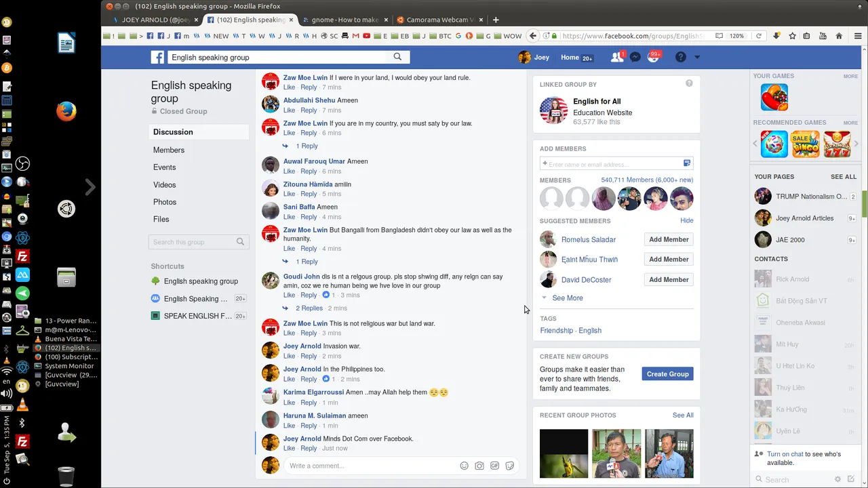This screenshot has width=868, height=488.
Task: Post a sticker using the sticker icon
Action: pos(510,466)
